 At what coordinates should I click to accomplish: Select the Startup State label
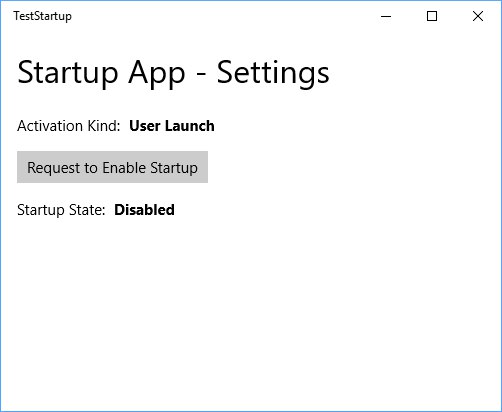(61, 210)
